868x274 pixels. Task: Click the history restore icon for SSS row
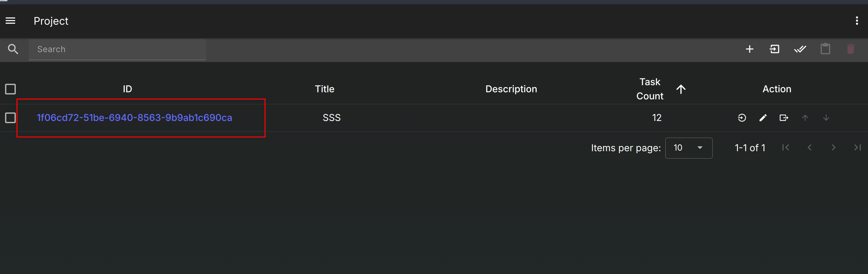click(x=742, y=118)
